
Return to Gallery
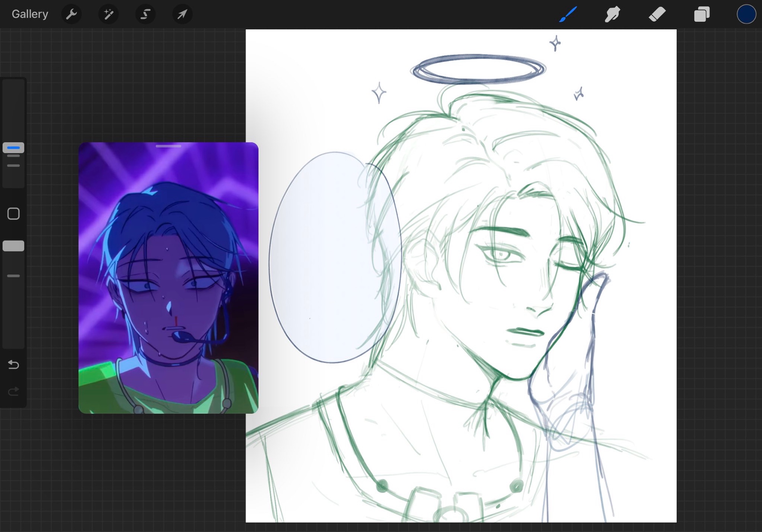(x=30, y=14)
